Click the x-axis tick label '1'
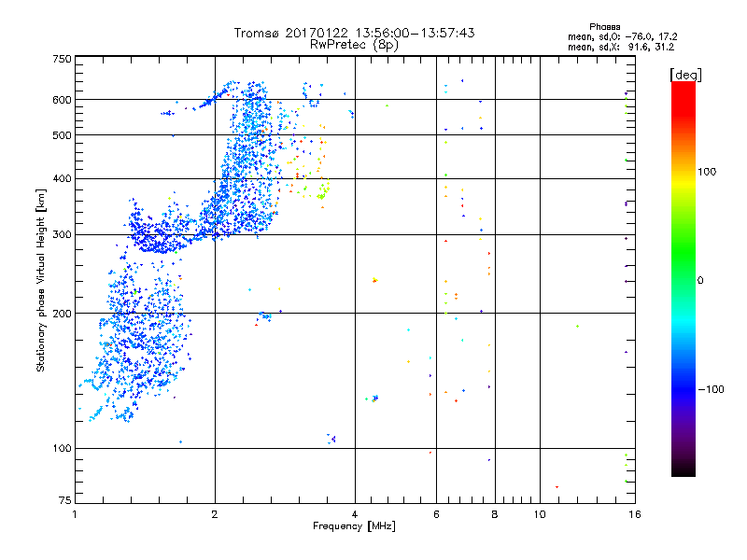The image size is (747, 560). pos(75,514)
